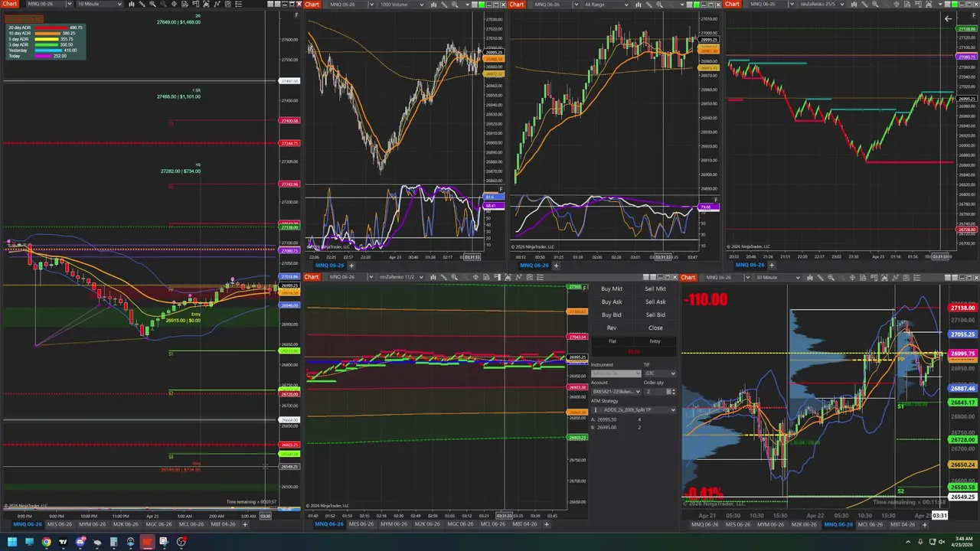This screenshot has height=551, width=980.
Task: Toggle F button on 1000 Volume indicator panel
Action: coord(501,189)
